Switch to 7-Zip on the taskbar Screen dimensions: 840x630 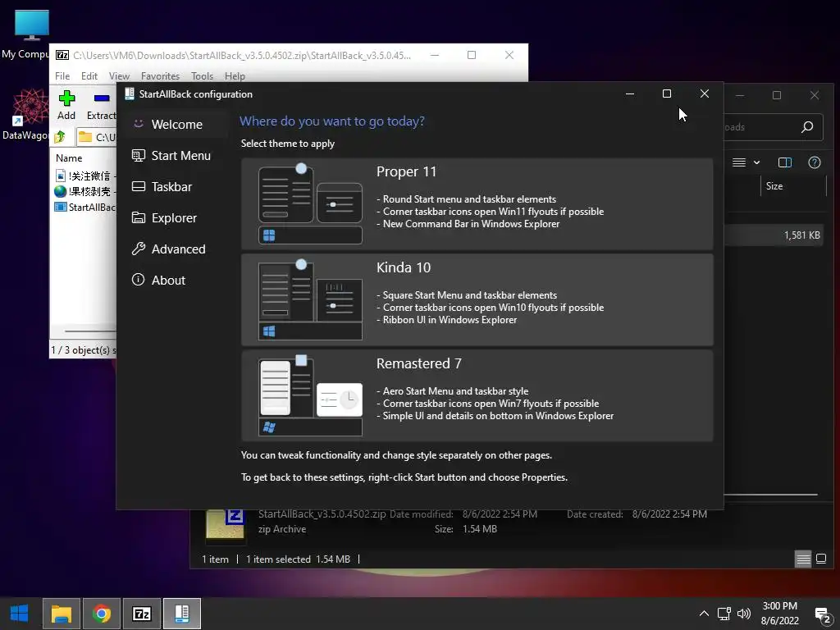141,614
